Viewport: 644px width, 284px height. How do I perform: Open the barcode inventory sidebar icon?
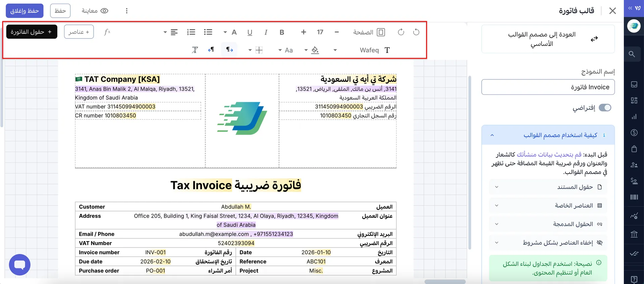point(634,197)
